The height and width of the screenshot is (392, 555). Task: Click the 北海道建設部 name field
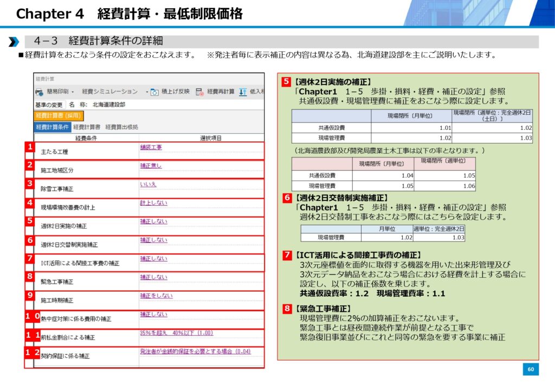pyautogui.click(x=108, y=104)
